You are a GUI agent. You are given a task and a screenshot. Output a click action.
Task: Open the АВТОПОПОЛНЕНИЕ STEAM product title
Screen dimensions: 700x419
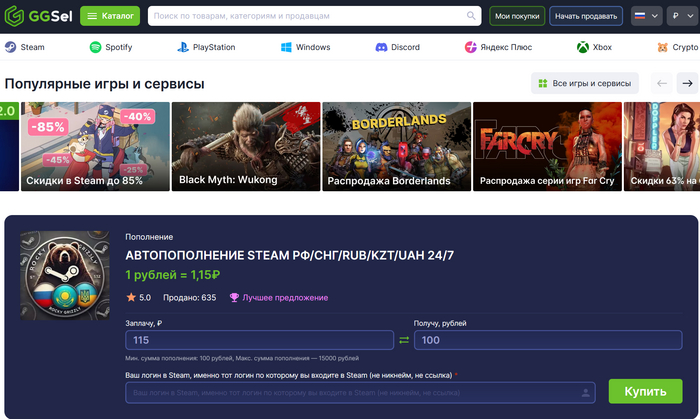[289, 255]
